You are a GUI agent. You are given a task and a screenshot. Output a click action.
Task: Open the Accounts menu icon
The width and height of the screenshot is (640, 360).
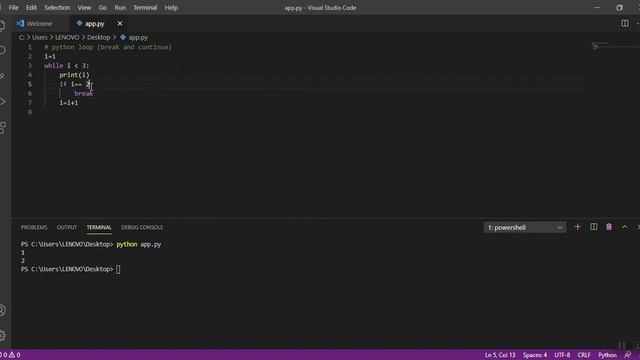click(2, 311)
